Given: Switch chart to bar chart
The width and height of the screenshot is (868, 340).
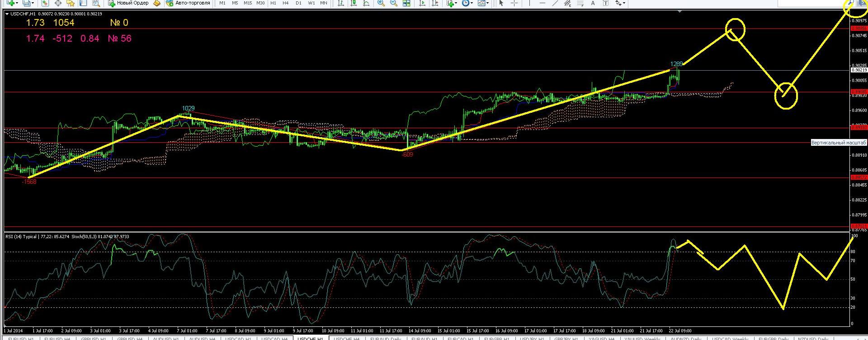Looking at the screenshot, I should click(341, 3).
